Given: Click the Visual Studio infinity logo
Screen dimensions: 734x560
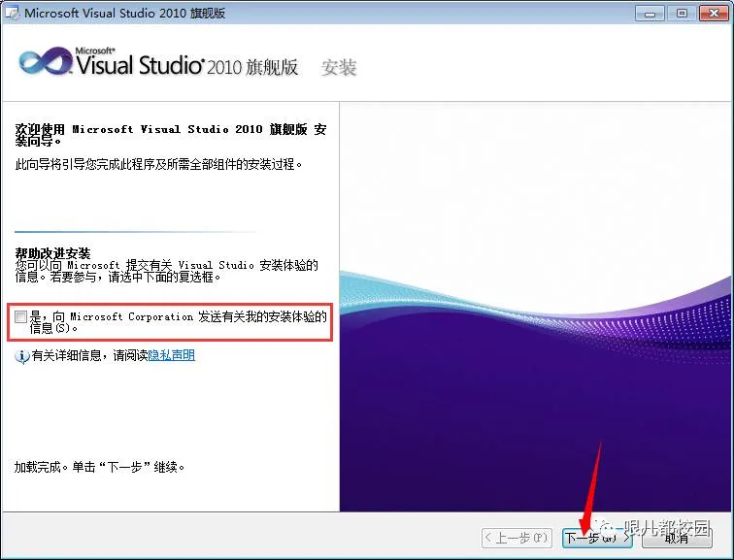Looking at the screenshot, I should pos(46,61).
